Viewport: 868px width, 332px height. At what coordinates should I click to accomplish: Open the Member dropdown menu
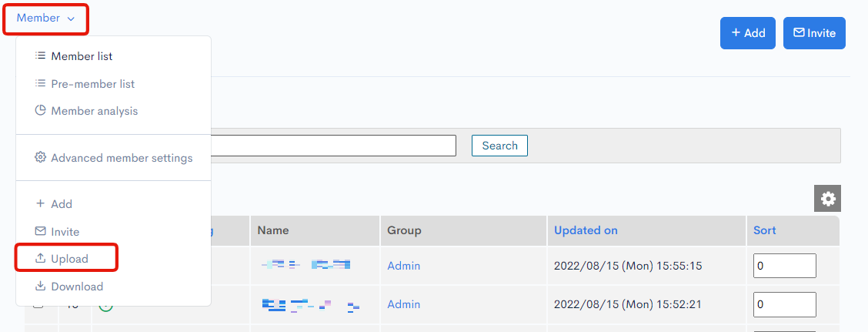click(x=45, y=18)
